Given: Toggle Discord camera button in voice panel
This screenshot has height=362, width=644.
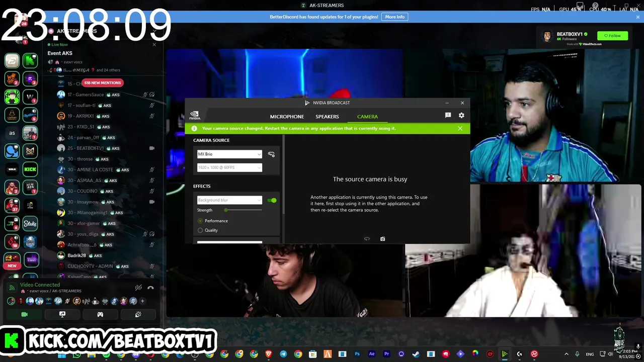Looking at the screenshot, I should [x=24, y=314].
